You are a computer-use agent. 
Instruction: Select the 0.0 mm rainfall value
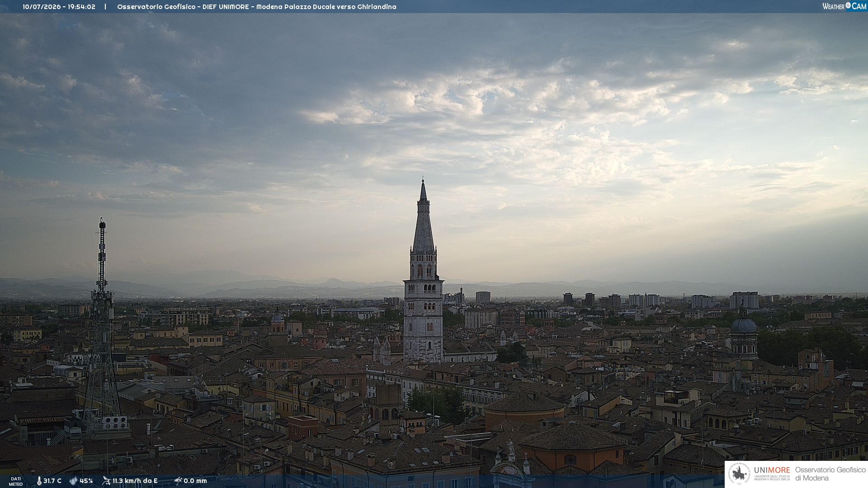point(195,481)
